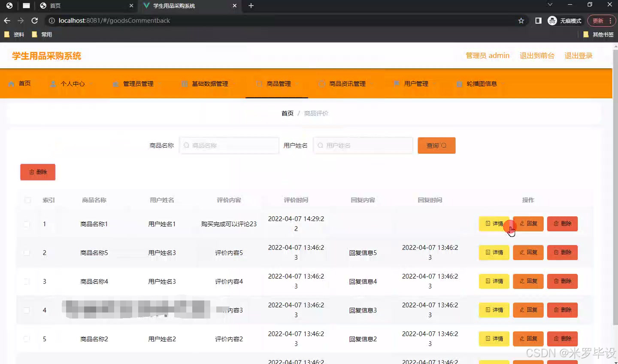The width and height of the screenshot is (618, 364).
Task: Expand the 商品资讯管理 dropdown menu
Action: click(347, 84)
